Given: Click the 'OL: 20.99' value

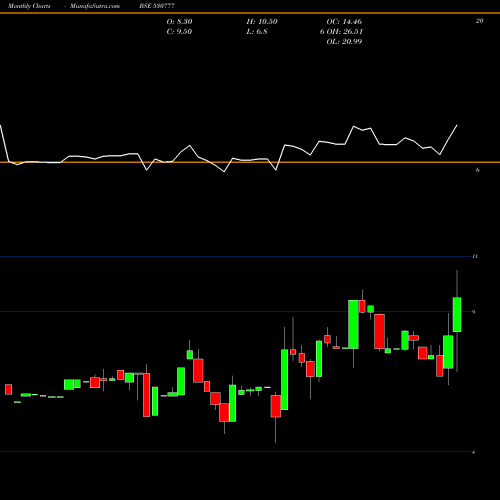Looking at the screenshot, I should coord(344,42).
